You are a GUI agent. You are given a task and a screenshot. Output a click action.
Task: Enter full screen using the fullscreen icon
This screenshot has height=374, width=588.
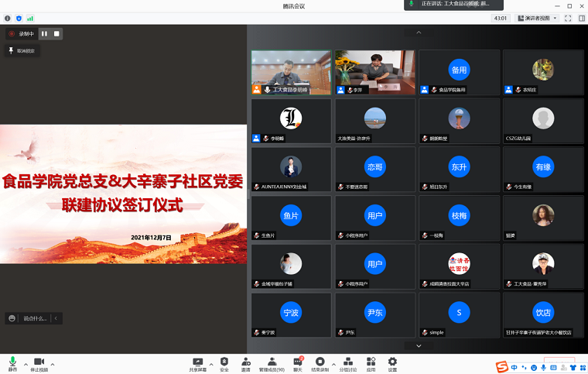[569, 18]
